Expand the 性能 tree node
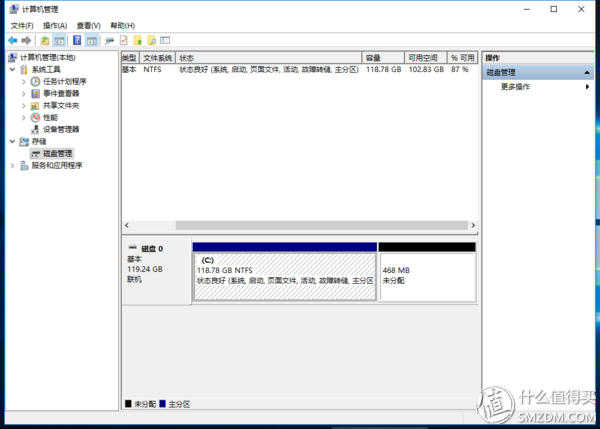 click(23, 117)
